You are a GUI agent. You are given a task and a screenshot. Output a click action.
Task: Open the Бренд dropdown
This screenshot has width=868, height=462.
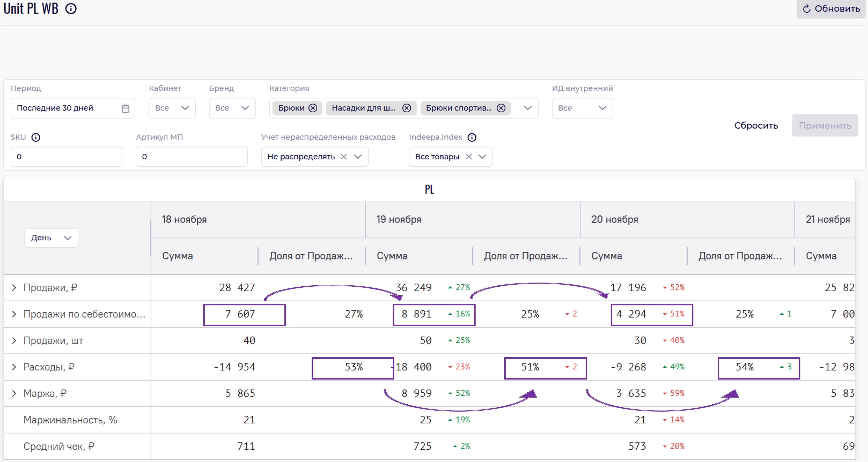(x=232, y=108)
